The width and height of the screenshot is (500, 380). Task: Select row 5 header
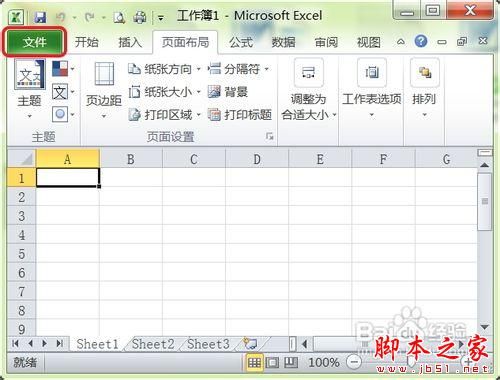pos(21,254)
